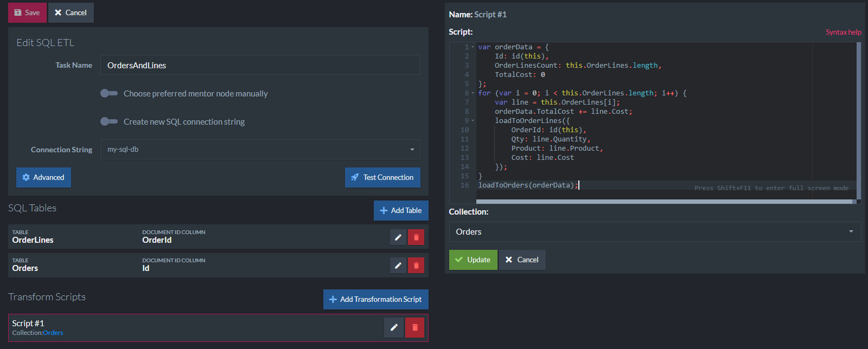
Task: Edit the Task Name field OrdersAndLines
Action: (260, 65)
